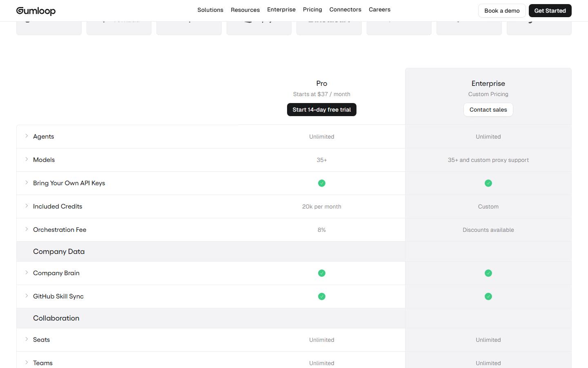Click Enterprise checkmark for GitHub Skill Sync
The width and height of the screenshot is (588, 368).
coord(488,296)
